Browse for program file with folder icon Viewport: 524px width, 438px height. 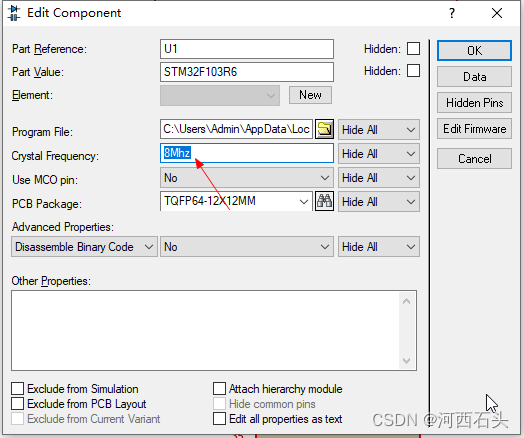pos(324,129)
